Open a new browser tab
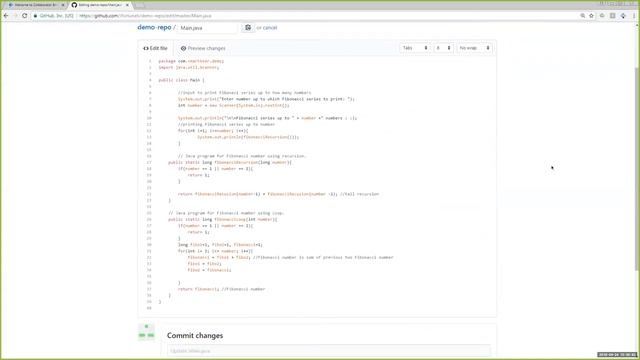Screen dimensions: 640x360 point(140,5)
